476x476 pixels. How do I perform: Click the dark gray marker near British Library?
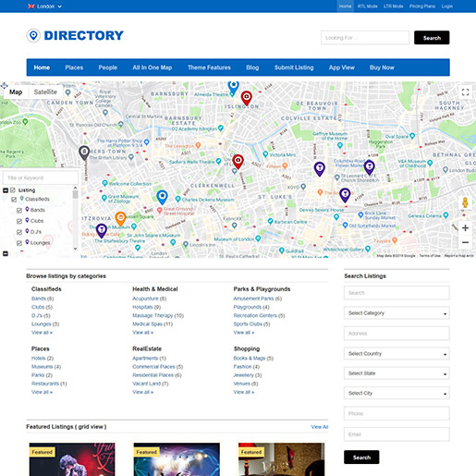84,153
